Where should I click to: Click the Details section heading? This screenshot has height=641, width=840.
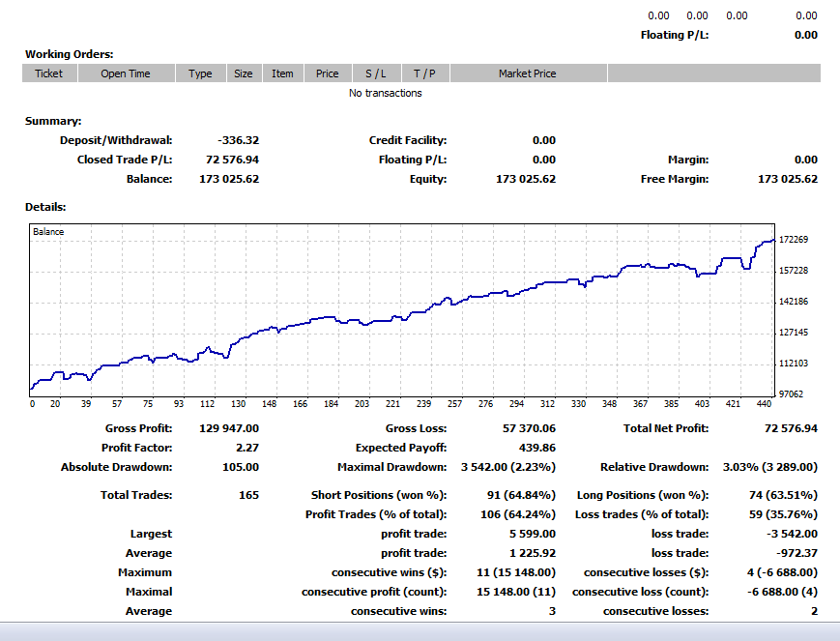tap(45, 207)
